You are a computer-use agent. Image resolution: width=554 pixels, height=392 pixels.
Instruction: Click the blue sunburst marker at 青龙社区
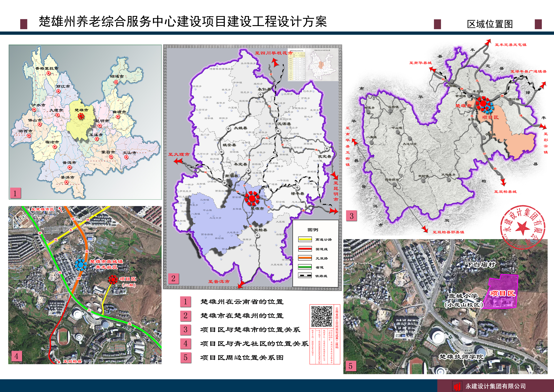click(81, 264)
